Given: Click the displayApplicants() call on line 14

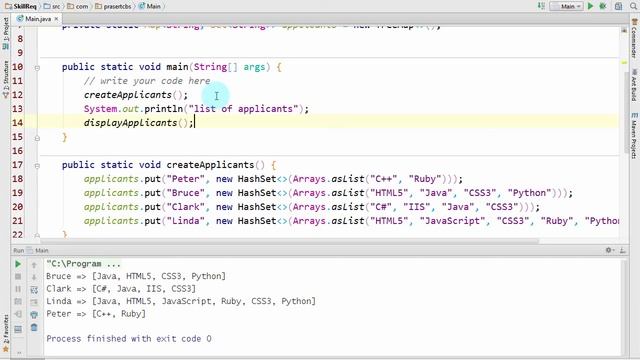Looking at the screenshot, I should click(x=139, y=122).
